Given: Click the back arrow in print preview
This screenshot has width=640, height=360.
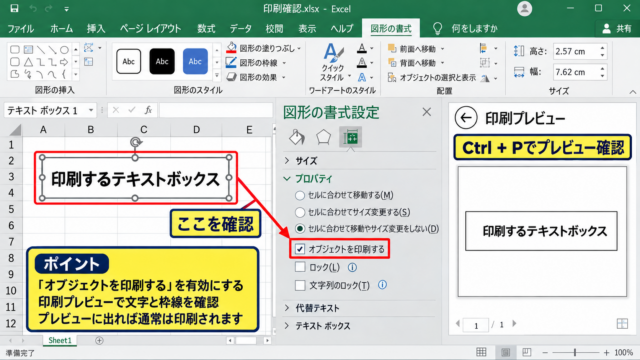Looking at the screenshot, I should pos(466,118).
